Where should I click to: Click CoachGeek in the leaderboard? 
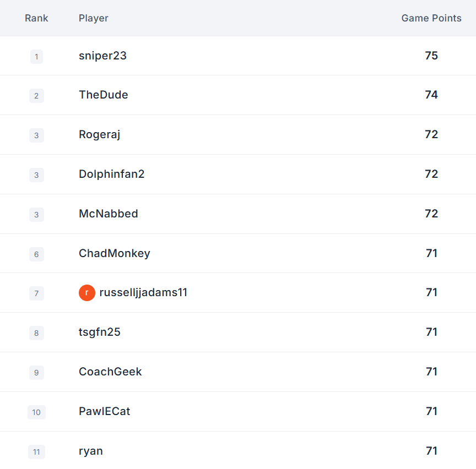tap(110, 372)
